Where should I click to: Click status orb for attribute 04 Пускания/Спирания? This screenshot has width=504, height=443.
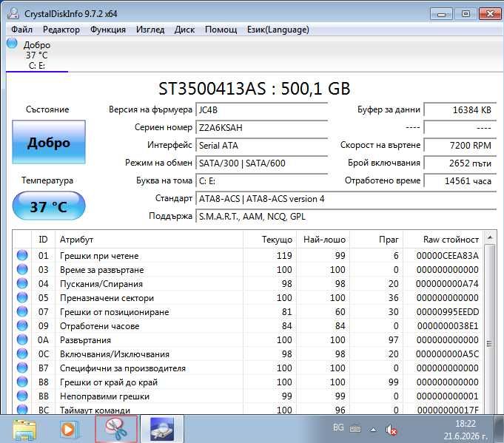[x=22, y=283]
